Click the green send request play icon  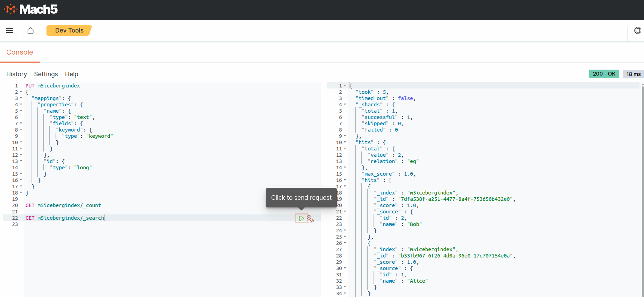pos(301,218)
